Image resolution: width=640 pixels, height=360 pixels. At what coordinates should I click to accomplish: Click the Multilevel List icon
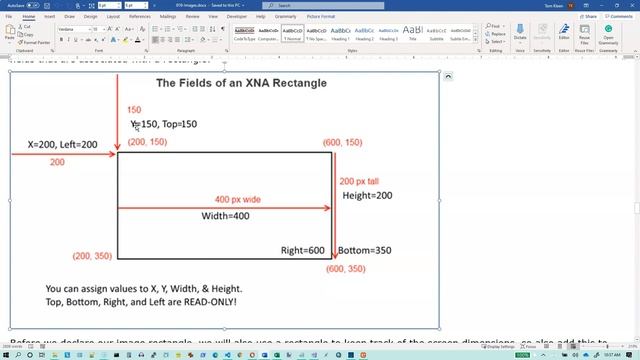[x=180, y=29]
